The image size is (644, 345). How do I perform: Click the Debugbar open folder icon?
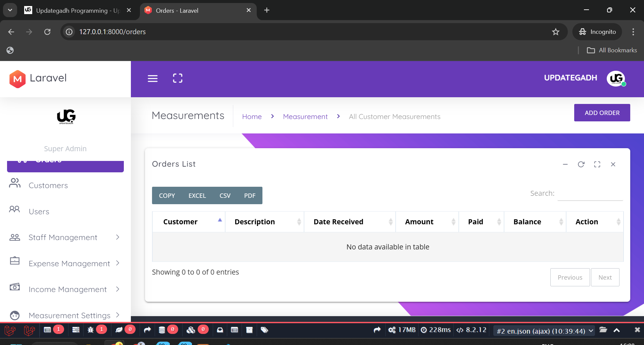(603, 330)
